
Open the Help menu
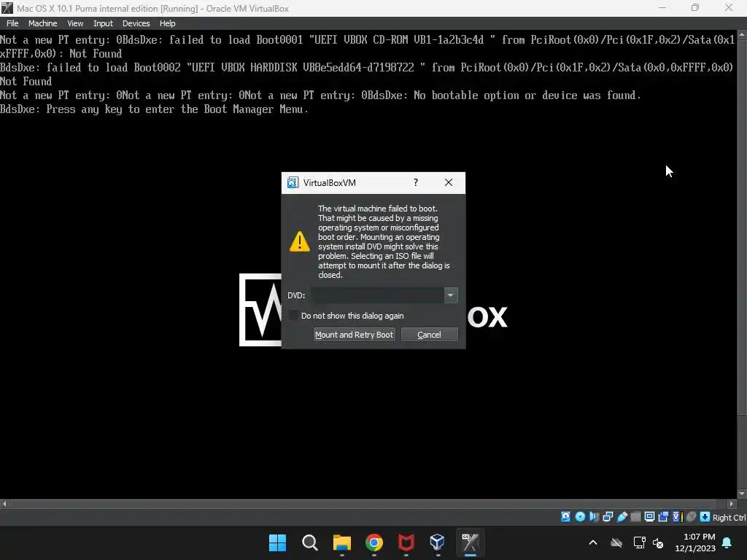coord(167,23)
